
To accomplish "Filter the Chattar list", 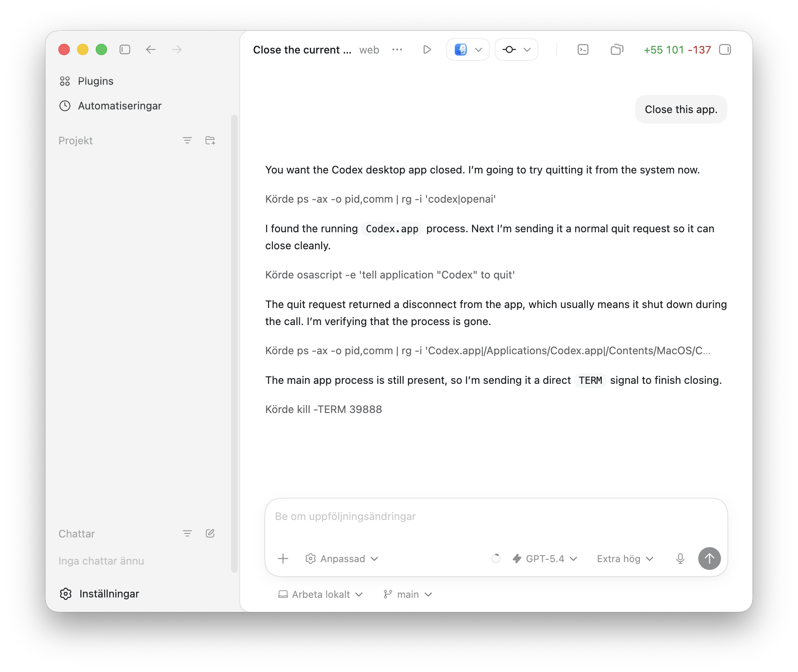I will tap(187, 533).
